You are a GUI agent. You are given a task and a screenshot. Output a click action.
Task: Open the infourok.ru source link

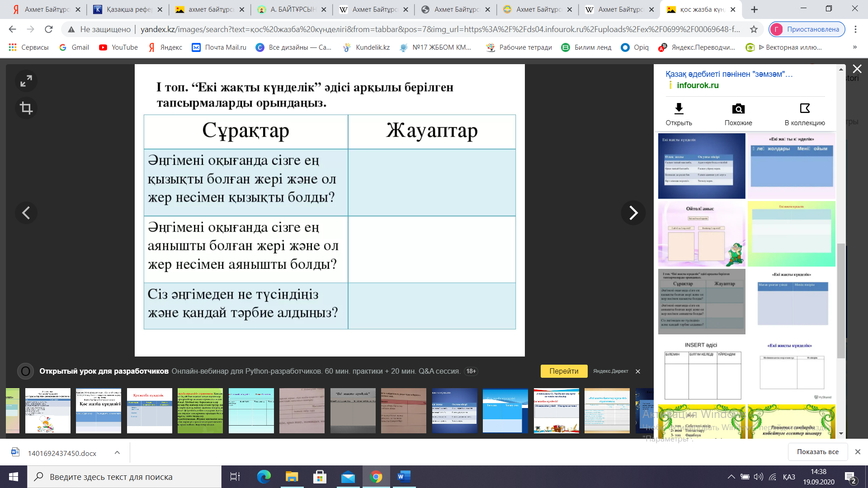click(698, 85)
